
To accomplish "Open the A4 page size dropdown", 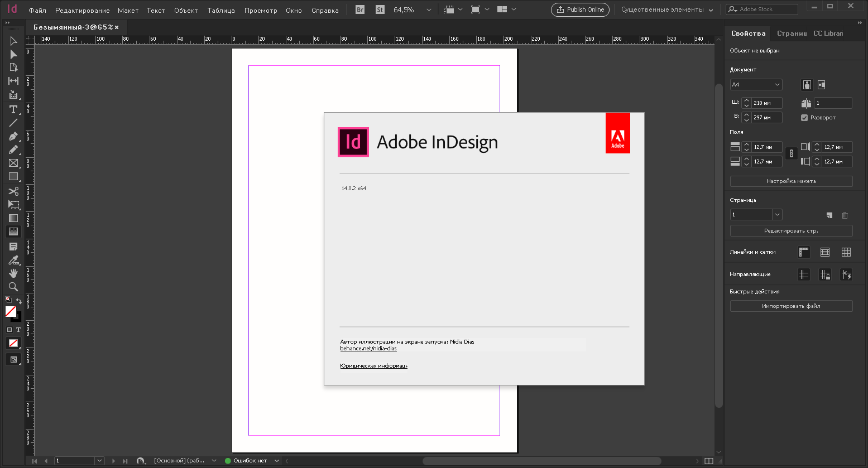I will [756, 85].
